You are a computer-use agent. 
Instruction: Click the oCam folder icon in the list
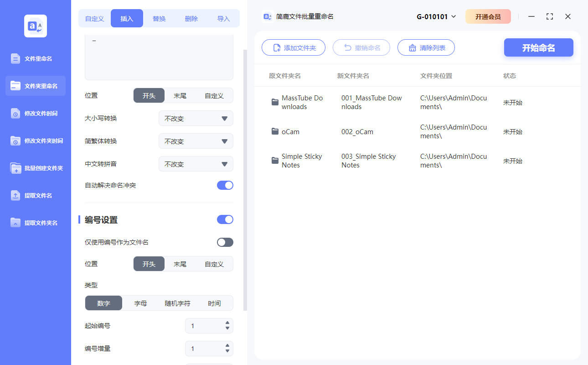coord(274,131)
